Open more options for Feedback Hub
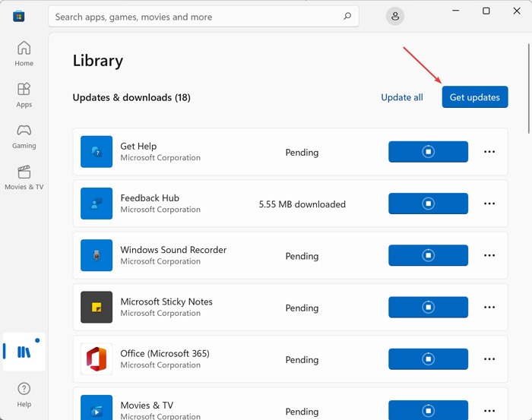Screen dimensions: 532x420 tap(489, 204)
